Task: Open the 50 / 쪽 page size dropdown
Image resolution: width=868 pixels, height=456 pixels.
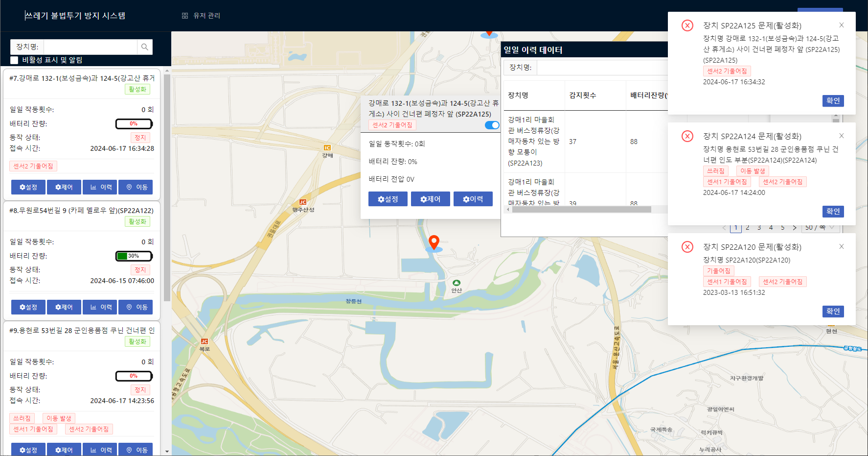Action: pos(820,228)
